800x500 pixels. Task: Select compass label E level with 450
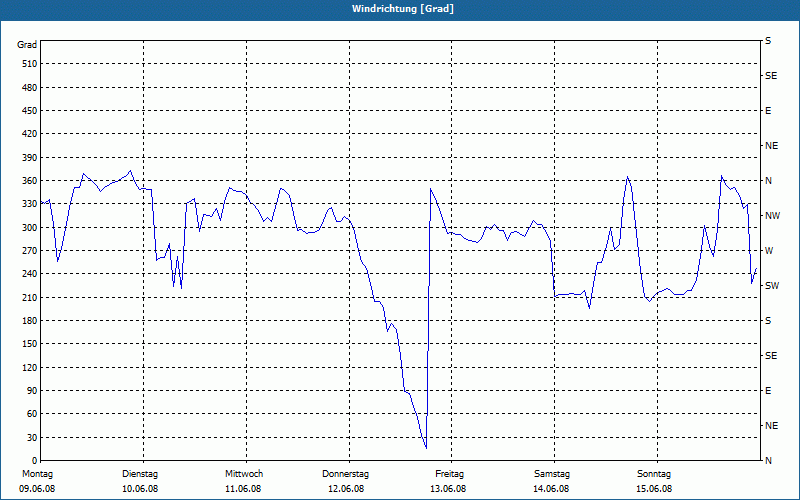click(x=768, y=111)
